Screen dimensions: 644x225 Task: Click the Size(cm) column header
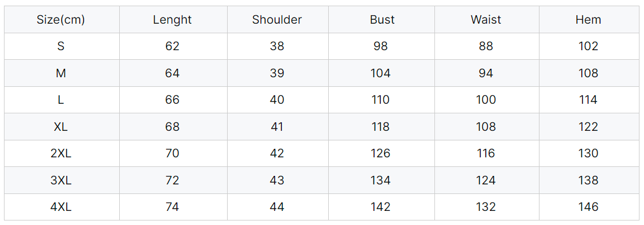click(61, 20)
